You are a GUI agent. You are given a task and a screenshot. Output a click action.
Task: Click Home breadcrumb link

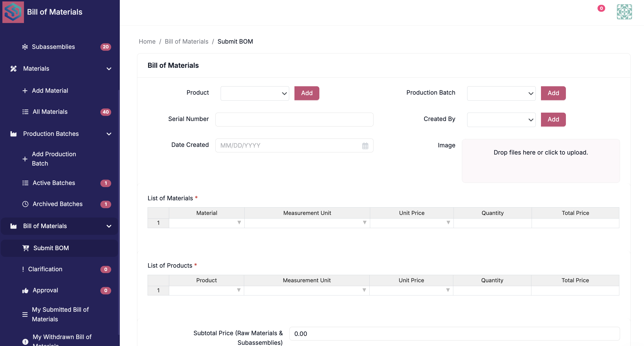click(x=147, y=41)
